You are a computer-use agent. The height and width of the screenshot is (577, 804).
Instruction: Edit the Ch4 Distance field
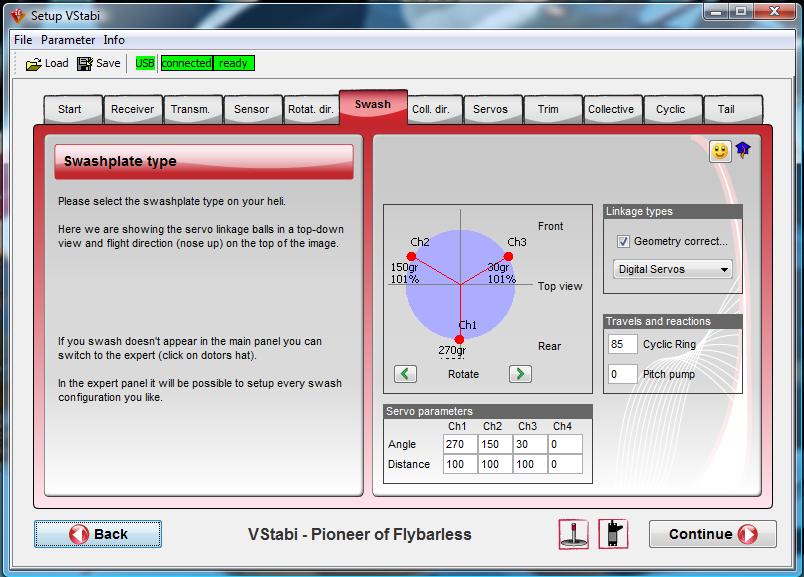(565, 464)
